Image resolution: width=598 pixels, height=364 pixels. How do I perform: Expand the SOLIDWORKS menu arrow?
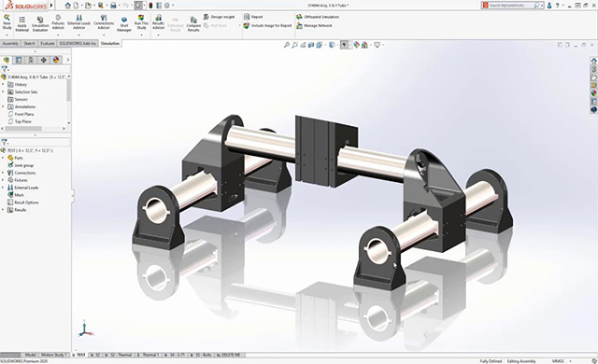click(51, 6)
